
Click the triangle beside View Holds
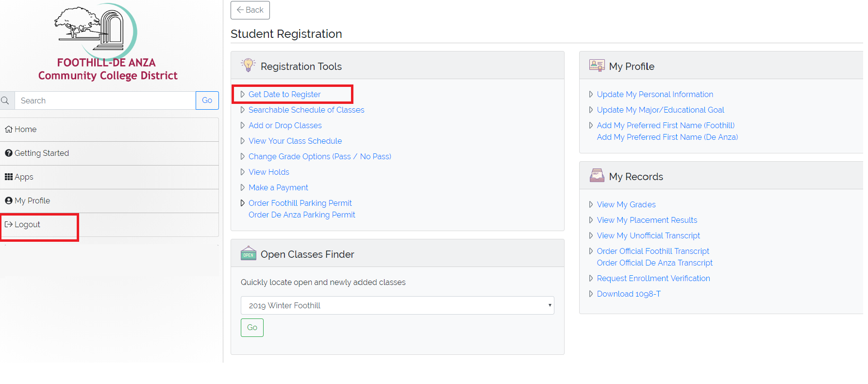242,172
